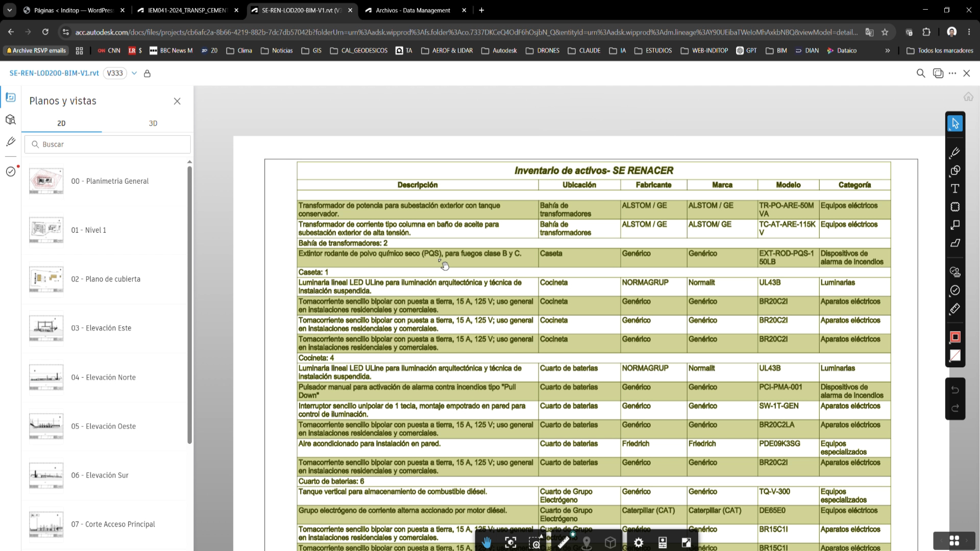Screen dimensions: 980x551
Task: Select the highlighter markup tool
Action: pos(955,243)
